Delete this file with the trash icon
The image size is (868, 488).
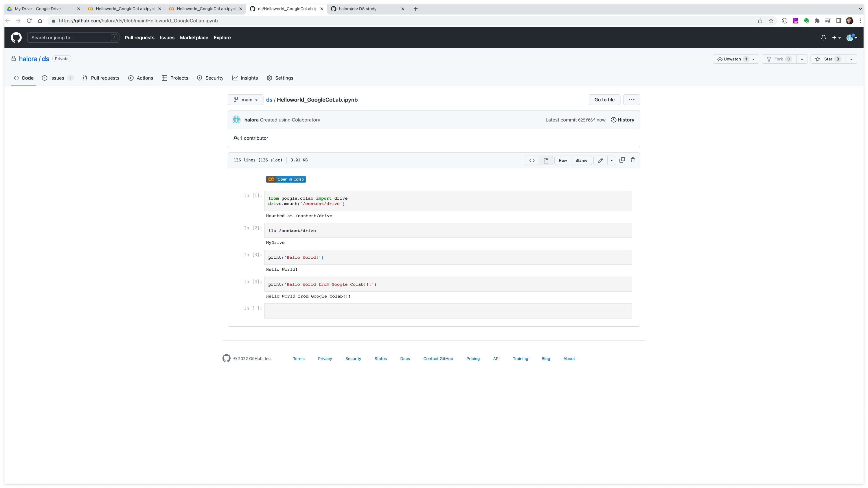[632, 160]
